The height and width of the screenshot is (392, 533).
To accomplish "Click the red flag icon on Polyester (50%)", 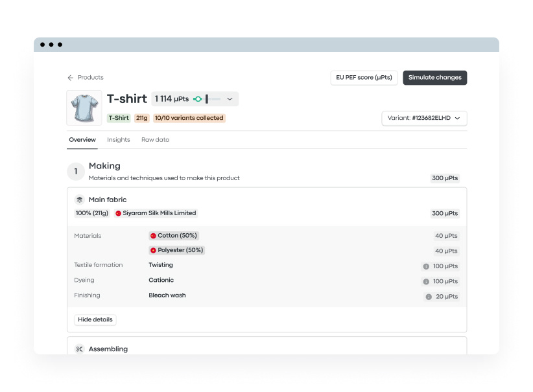I will click(x=154, y=250).
